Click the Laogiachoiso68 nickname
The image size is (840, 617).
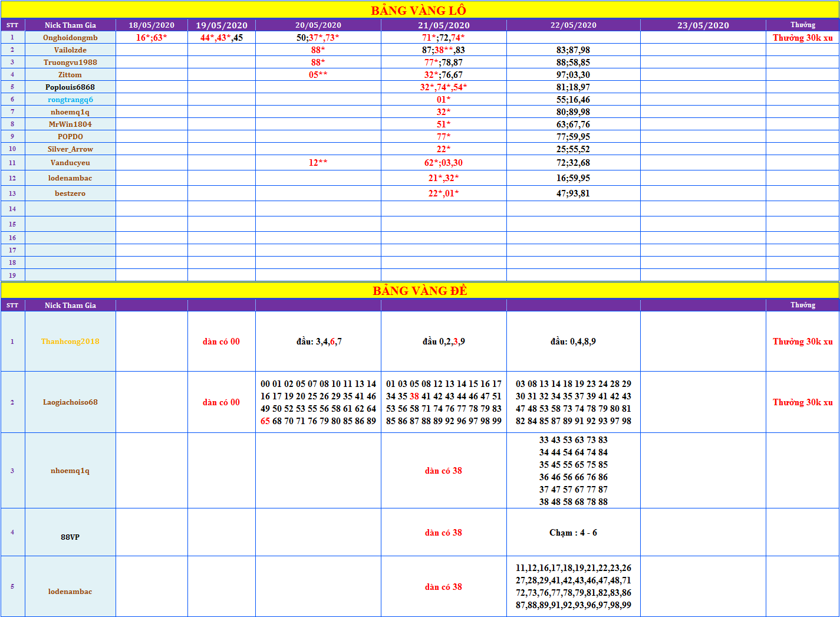[70, 402]
